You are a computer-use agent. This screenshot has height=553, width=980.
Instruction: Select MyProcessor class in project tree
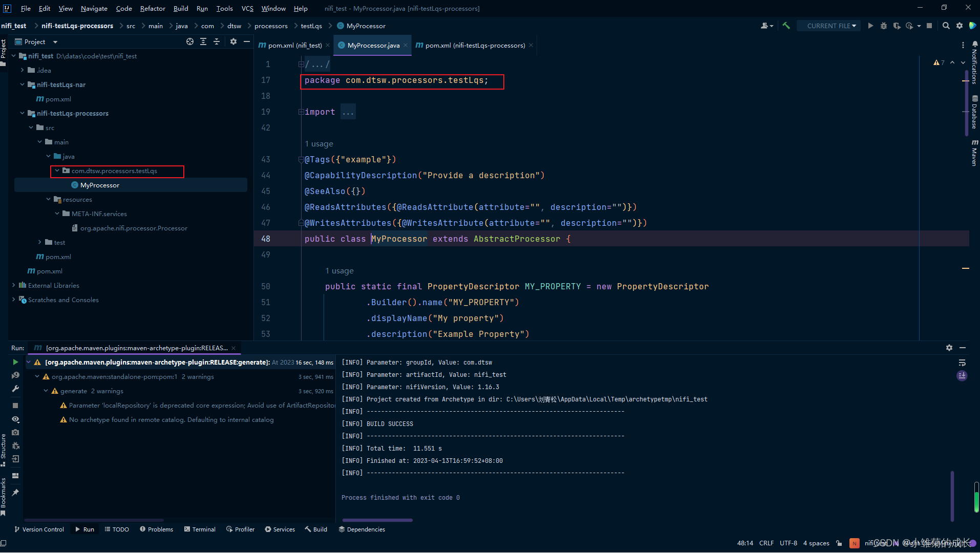point(100,185)
